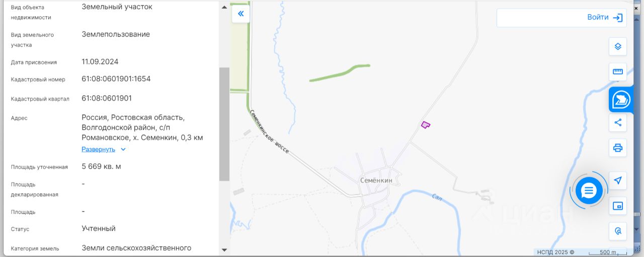Open the map location search icon
The width and height of the screenshot is (644, 257).
618,231
